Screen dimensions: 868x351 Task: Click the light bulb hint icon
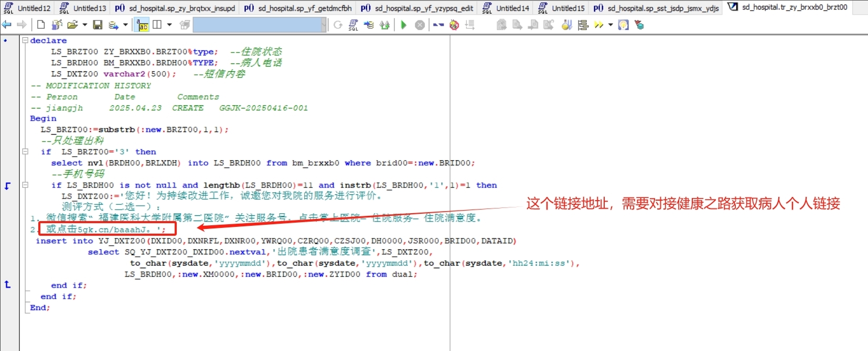point(623,25)
